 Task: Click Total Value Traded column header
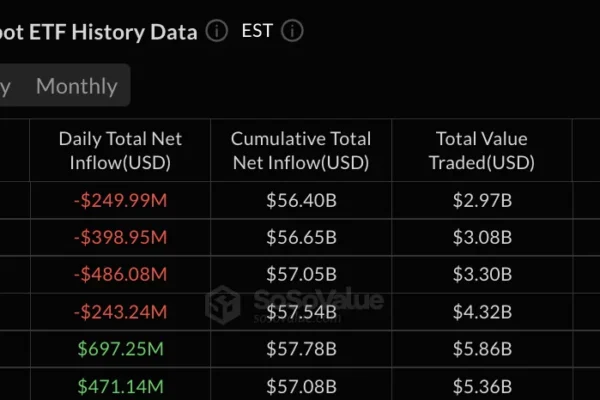[x=482, y=150]
